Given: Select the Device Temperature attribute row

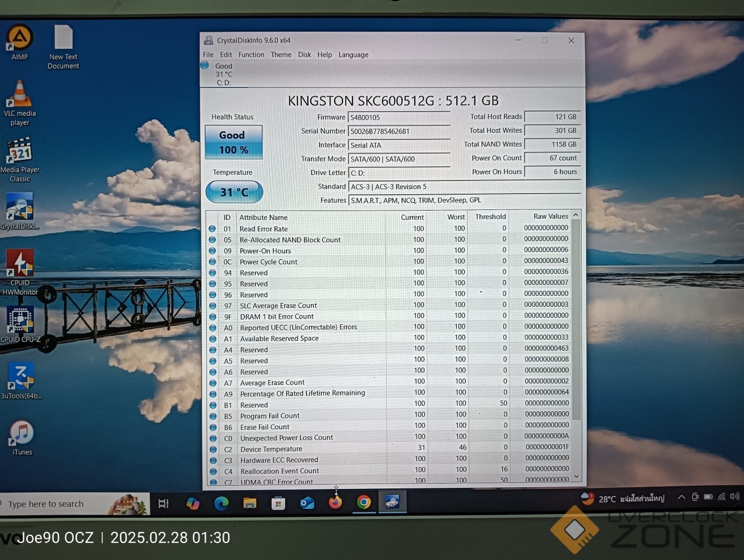Looking at the screenshot, I should coord(389,449).
